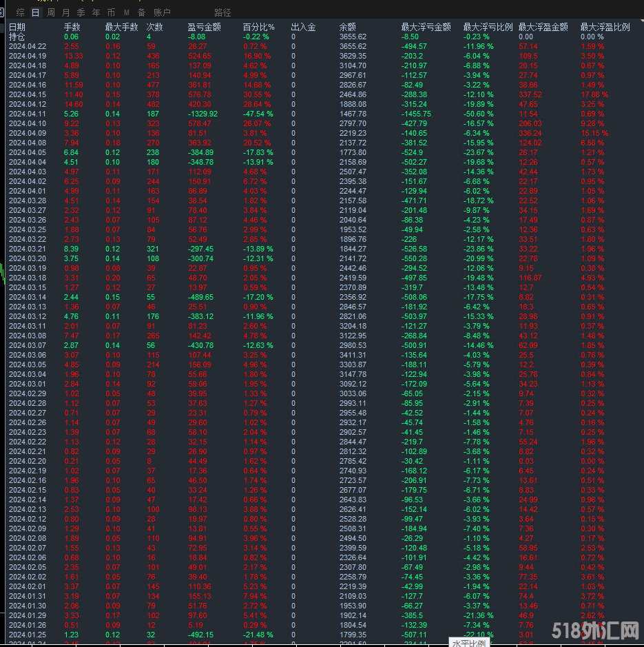This screenshot has height=647, width=644.
Task: Sort by the 日期 column header
Action: coord(17,27)
